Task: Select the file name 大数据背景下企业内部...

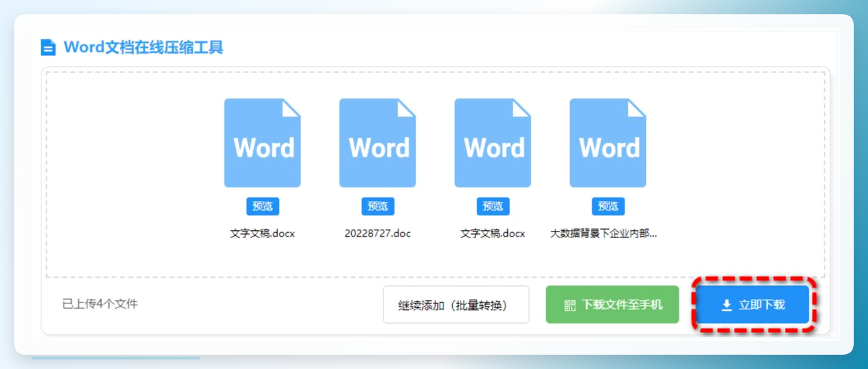Action: click(604, 233)
